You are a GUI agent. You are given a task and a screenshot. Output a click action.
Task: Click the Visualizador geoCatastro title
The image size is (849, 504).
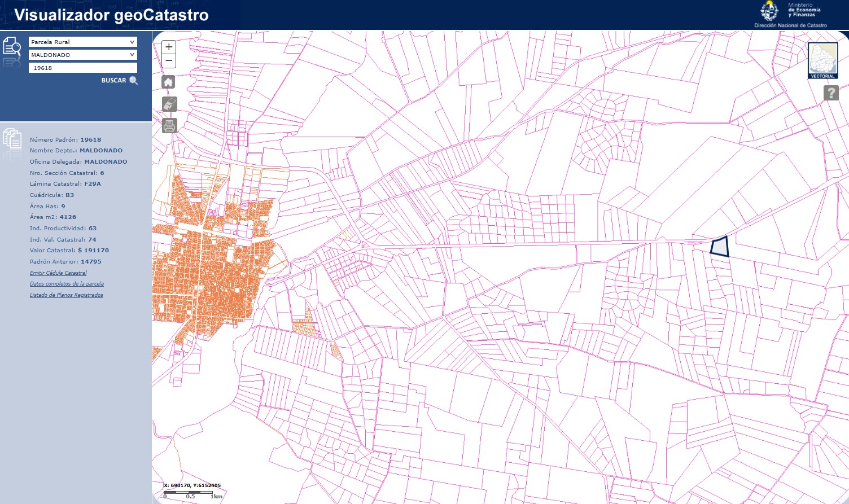click(x=111, y=15)
